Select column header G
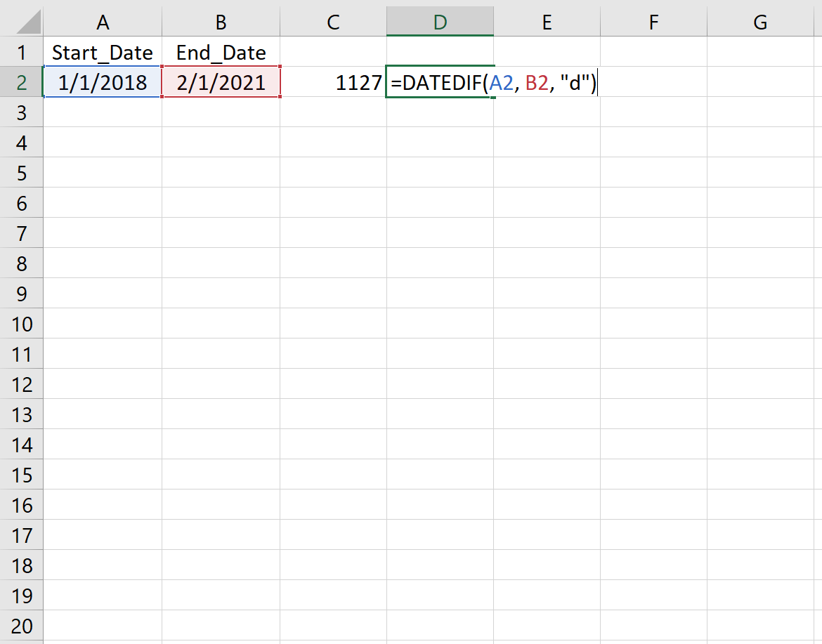Image resolution: width=822 pixels, height=644 pixels. pyautogui.click(x=760, y=22)
